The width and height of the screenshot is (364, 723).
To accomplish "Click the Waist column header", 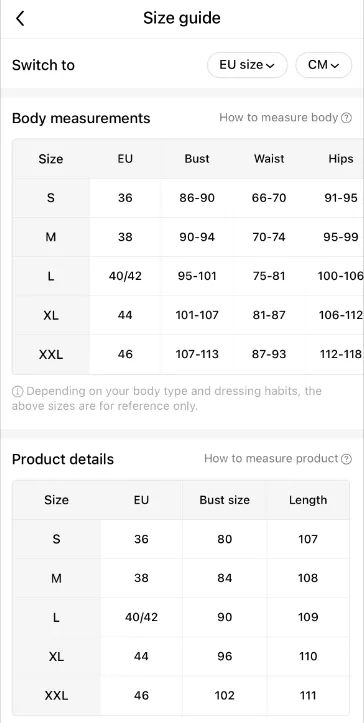I will pyautogui.click(x=269, y=159).
